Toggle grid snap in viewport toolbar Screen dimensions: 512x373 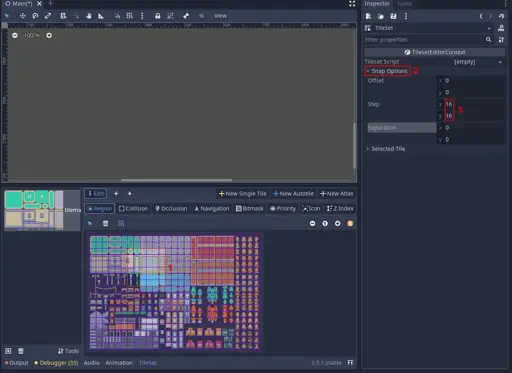click(129, 16)
